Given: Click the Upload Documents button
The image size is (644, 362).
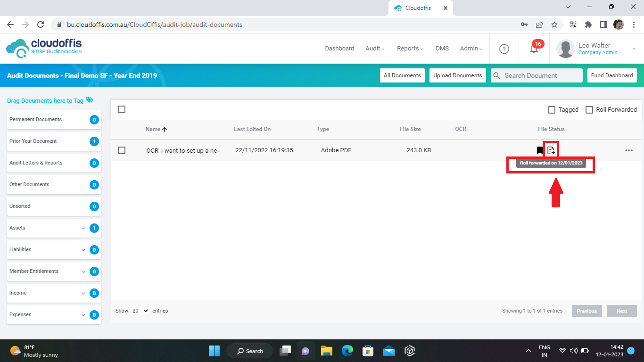Looking at the screenshot, I should (457, 75).
